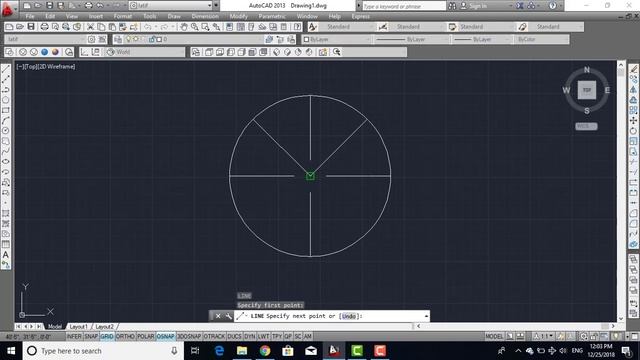The width and height of the screenshot is (640, 360).
Task: Click the TOP face of ViewCube
Action: [x=587, y=90]
